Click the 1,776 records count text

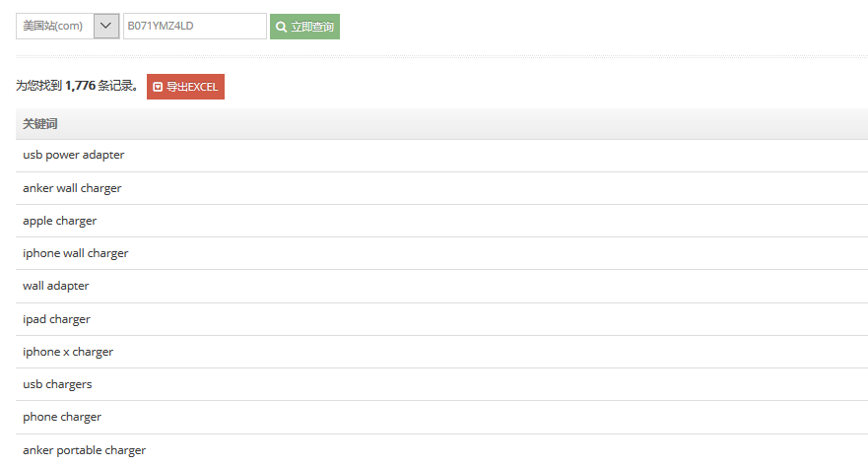[80, 86]
